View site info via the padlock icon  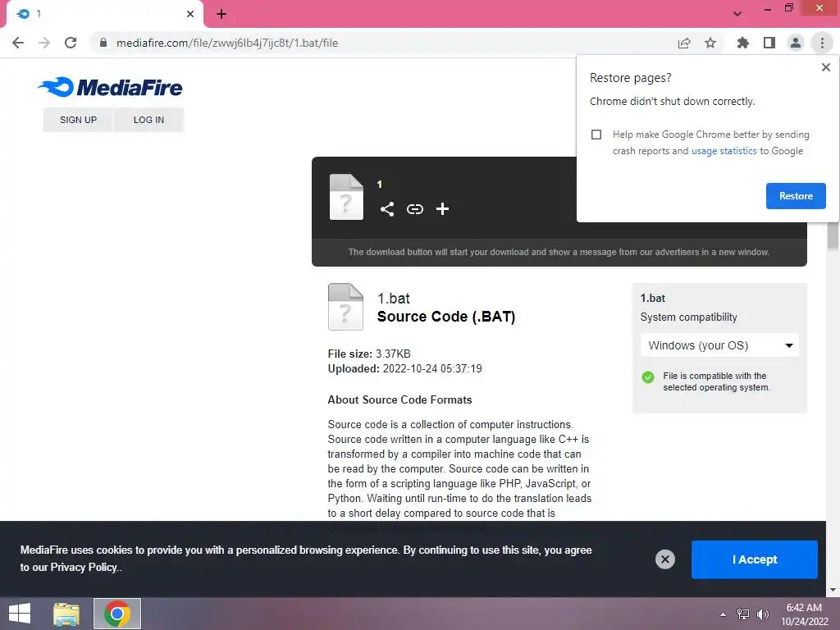coord(103,43)
